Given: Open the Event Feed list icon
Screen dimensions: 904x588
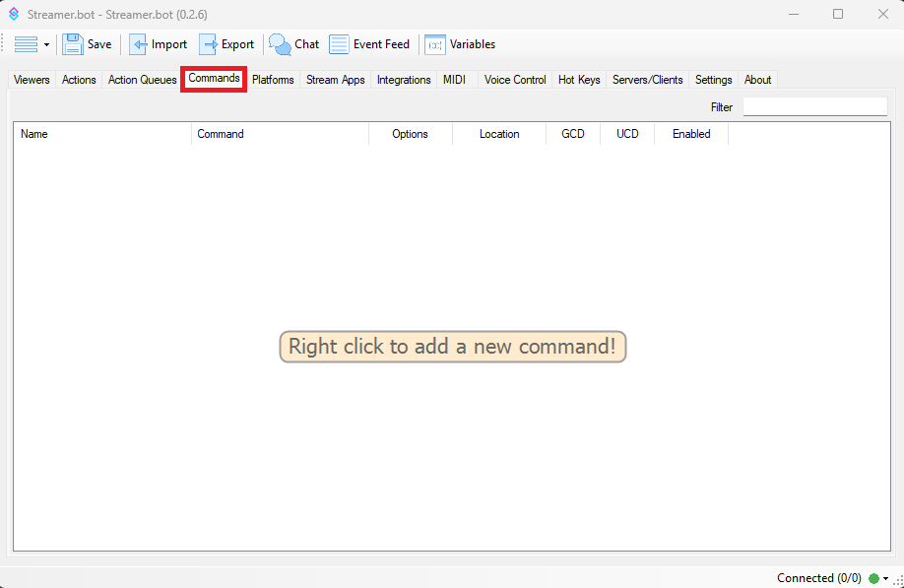Looking at the screenshot, I should pos(339,44).
